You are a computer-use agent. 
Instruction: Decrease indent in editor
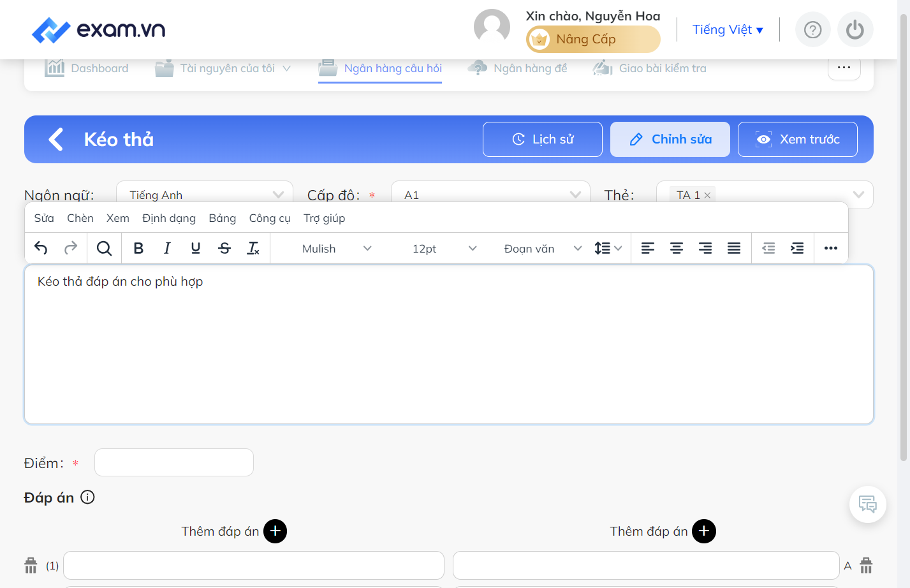click(x=769, y=248)
